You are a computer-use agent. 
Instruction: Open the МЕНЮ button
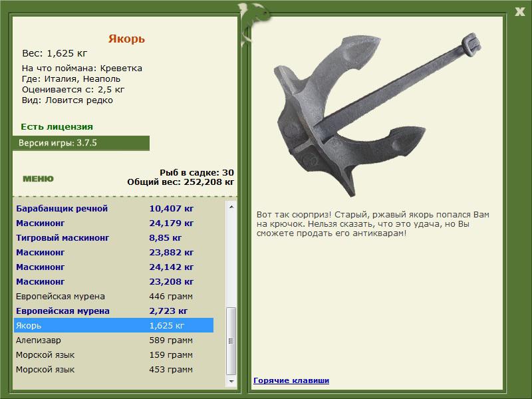38,179
